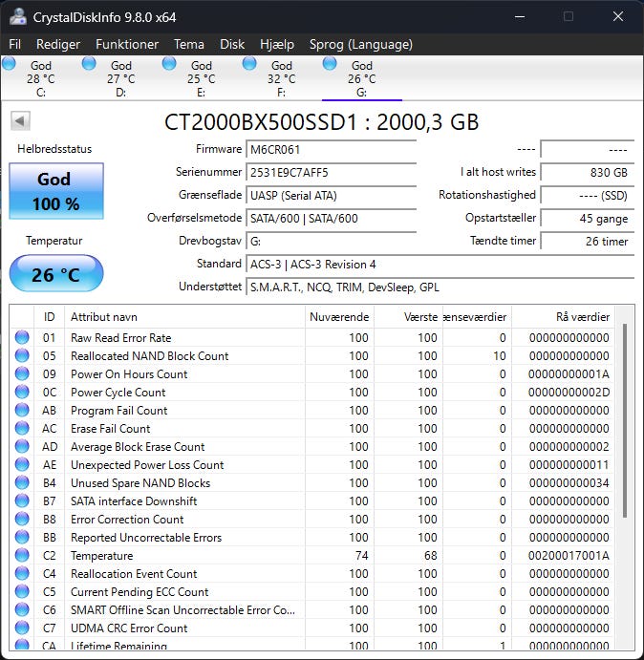
Task: Click status orb for drive E:
Action: 169,64
